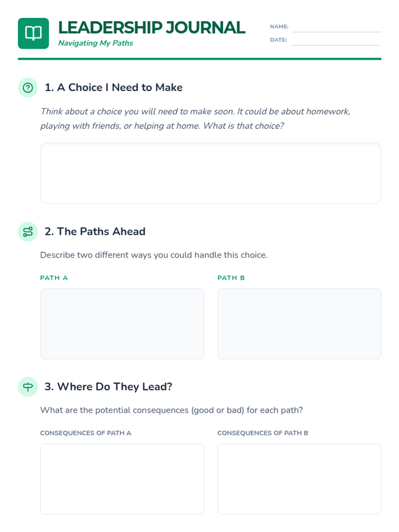Image resolution: width=399 pixels, height=532 pixels.
Task: Click inside the Path A text box
Action: coord(122,324)
